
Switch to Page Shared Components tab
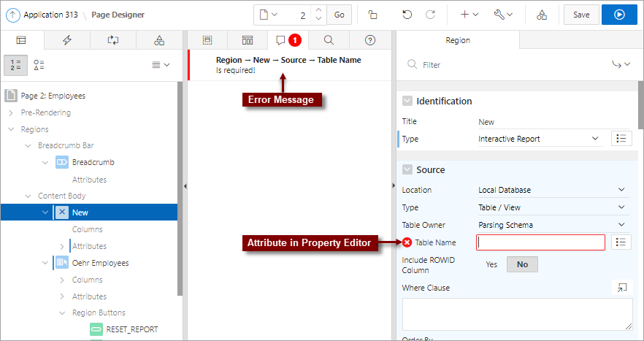point(159,40)
